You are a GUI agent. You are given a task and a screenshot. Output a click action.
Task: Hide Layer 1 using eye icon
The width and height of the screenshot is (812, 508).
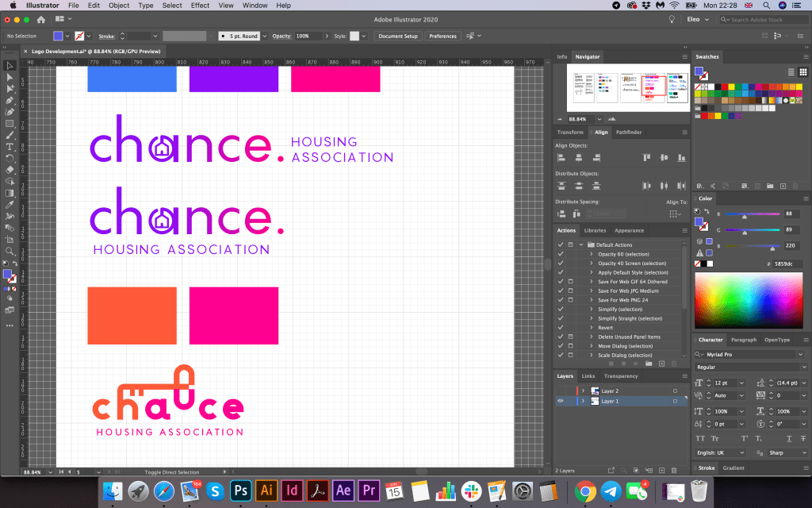561,402
